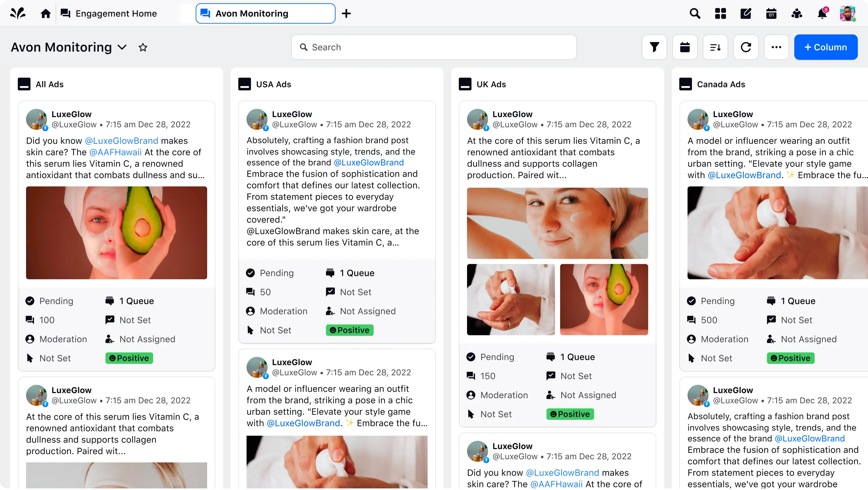Viewport: 868px width, 490px height.
Task: Open the apps grid launcher
Action: (720, 13)
